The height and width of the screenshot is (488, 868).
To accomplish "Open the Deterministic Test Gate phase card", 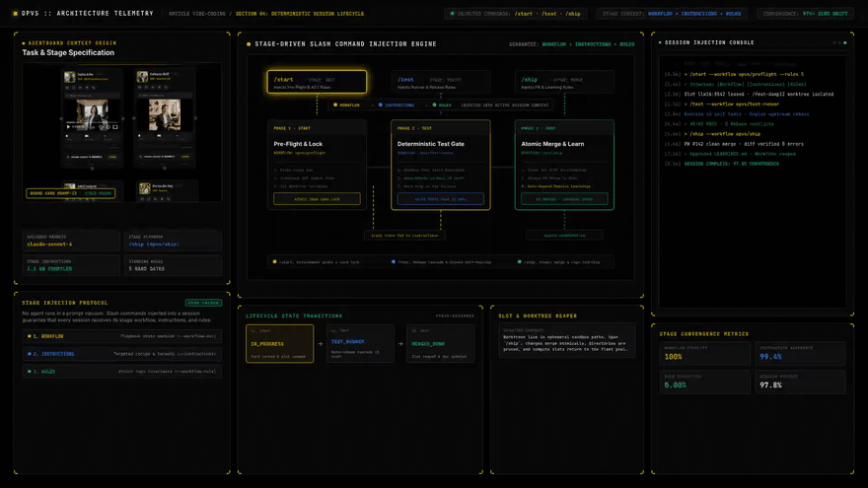I will point(441,165).
